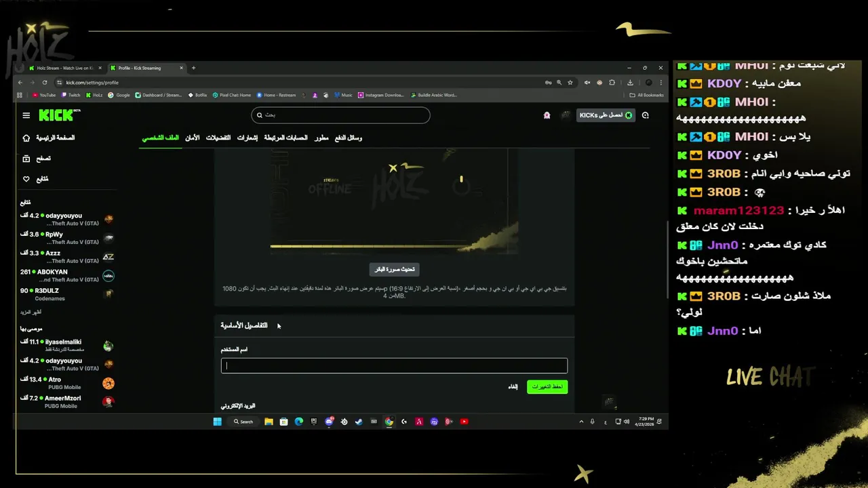
Task: Bookmark this page with the star icon
Action: pos(570,83)
